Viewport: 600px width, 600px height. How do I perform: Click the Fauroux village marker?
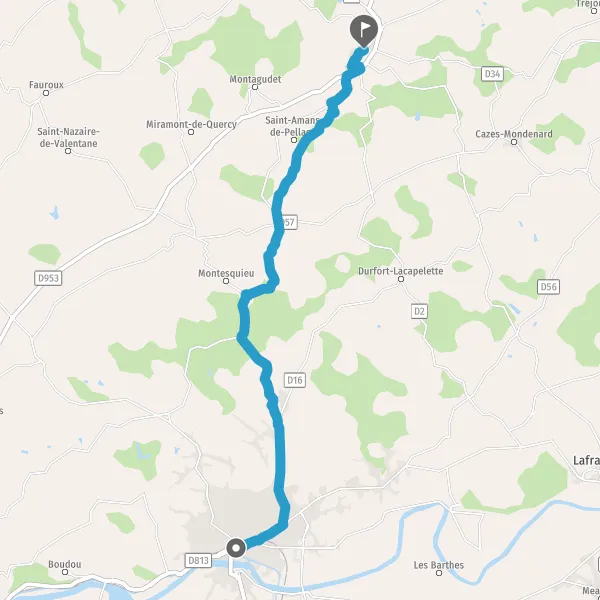(46, 93)
